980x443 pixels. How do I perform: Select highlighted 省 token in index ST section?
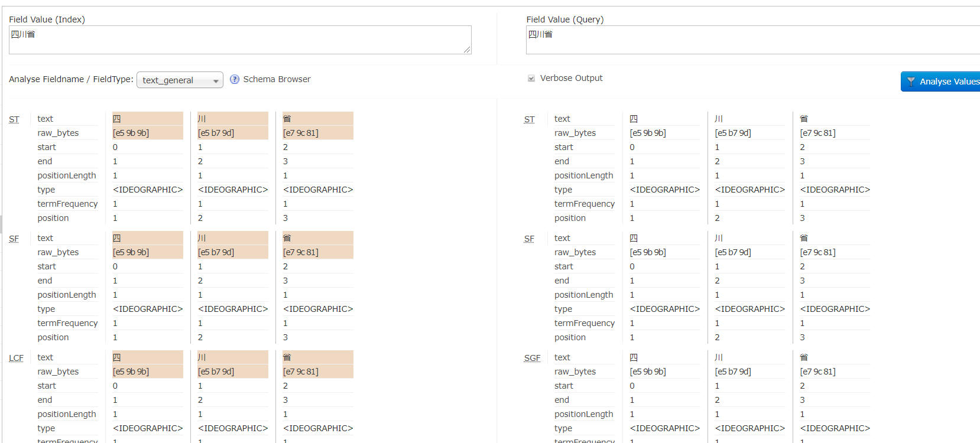[x=318, y=119]
